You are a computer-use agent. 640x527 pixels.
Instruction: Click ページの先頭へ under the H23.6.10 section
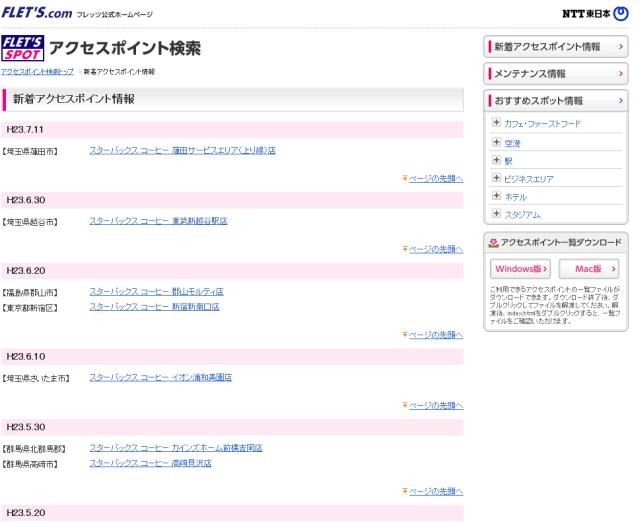(436, 406)
